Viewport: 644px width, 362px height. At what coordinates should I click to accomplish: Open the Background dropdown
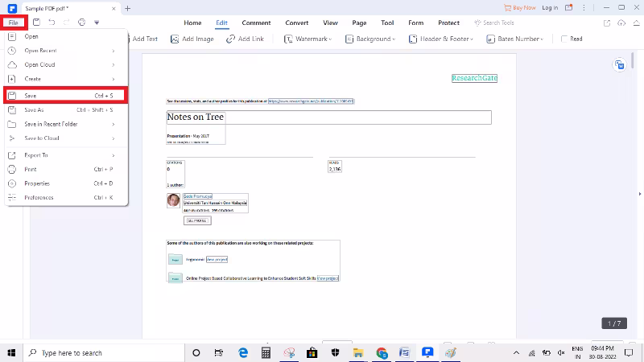pyautogui.click(x=370, y=39)
